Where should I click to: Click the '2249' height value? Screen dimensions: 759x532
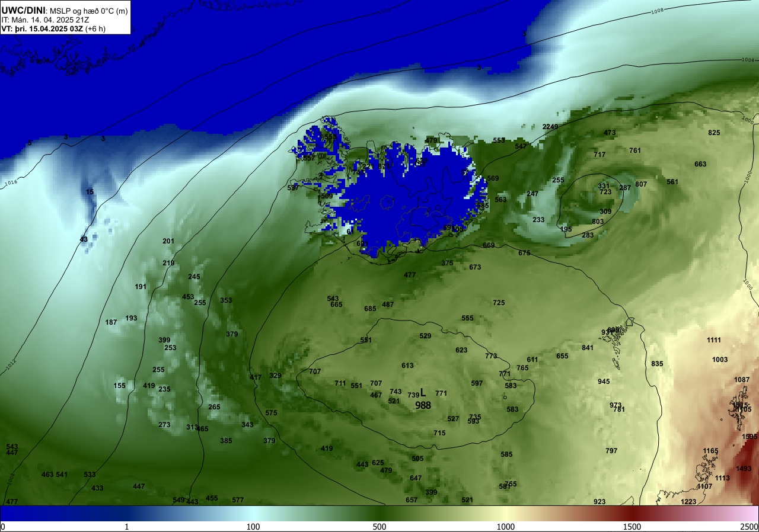[550, 127]
